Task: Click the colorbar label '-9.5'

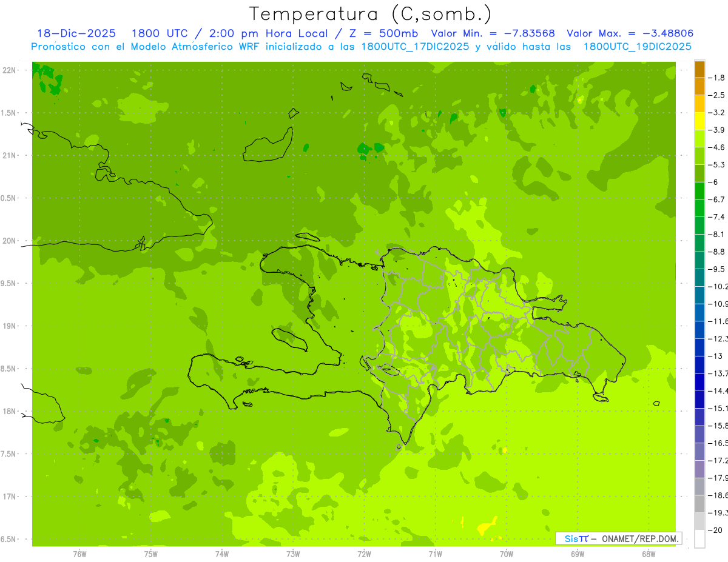Action: tap(716, 269)
